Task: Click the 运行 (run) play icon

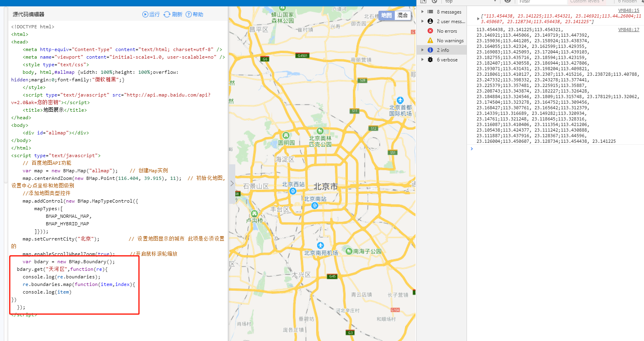Action: click(146, 14)
